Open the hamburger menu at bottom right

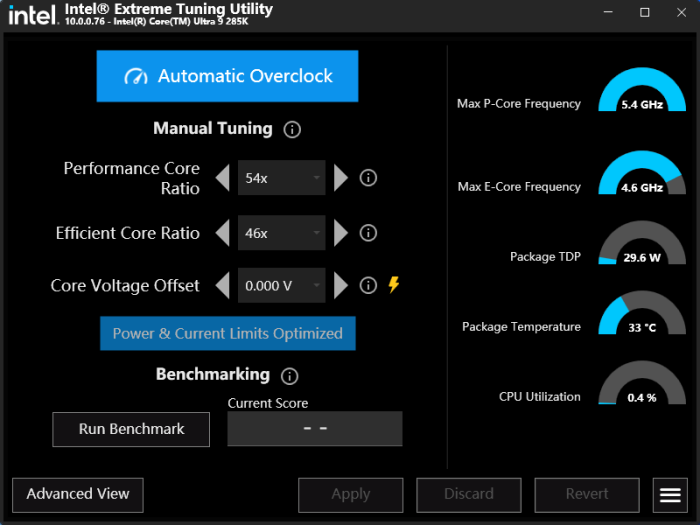click(x=668, y=494)
